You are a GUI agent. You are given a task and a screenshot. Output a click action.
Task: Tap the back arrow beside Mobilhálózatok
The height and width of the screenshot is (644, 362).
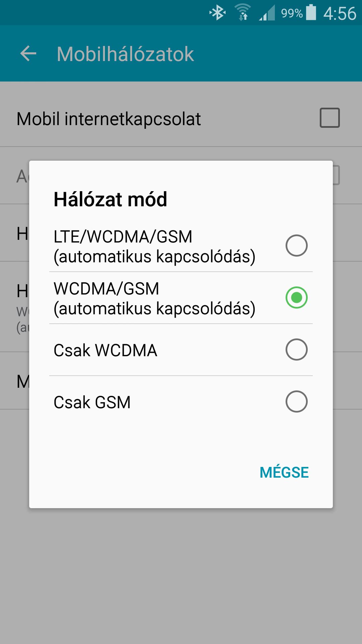28,54
